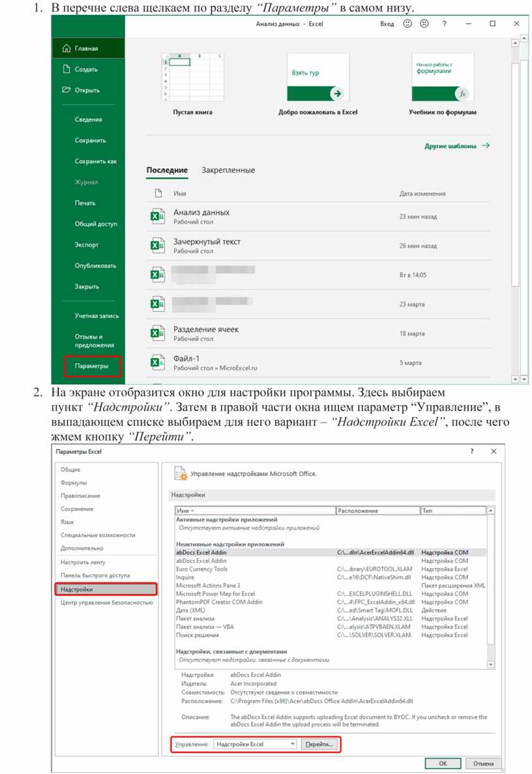Image resolution: width=532 pixels, height=774 pixels.
Task: Select Опубликовать in the backstage menu
Action: coord(95,265)
